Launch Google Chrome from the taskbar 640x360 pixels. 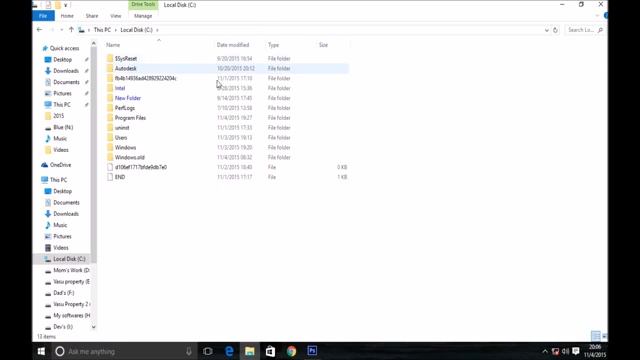[x=291, y=351]
